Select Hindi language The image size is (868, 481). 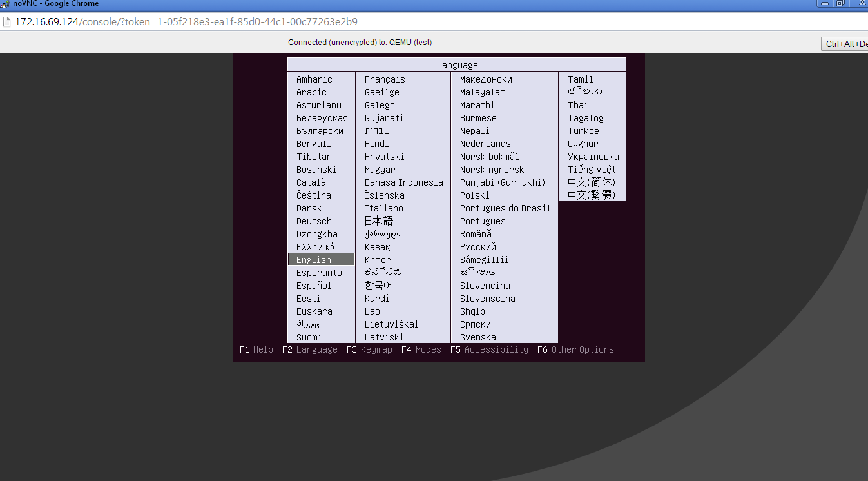coord(377,144)
